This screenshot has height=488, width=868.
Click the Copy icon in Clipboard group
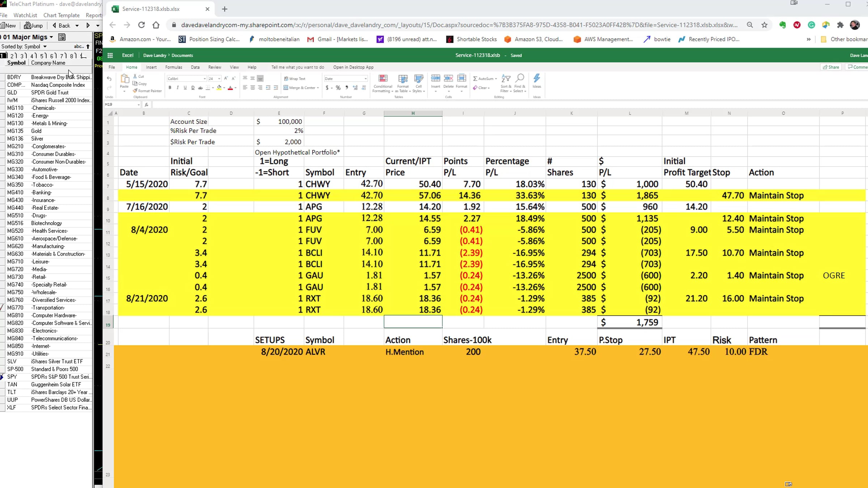[135, 84]
